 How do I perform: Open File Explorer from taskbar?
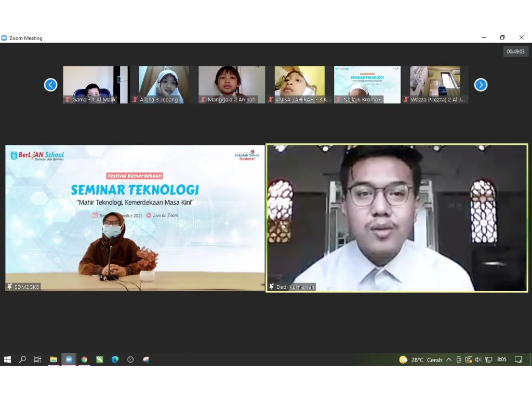[x=53, y=360]
